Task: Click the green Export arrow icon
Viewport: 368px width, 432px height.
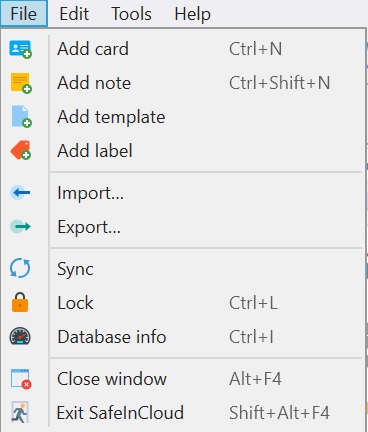Action: pyautogui.click(x=20, y=227)
